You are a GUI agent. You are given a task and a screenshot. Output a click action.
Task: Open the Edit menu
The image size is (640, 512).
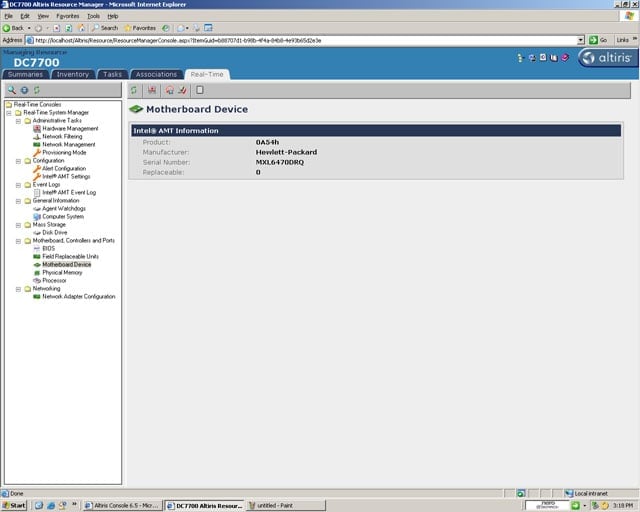[x=25, y=16]
